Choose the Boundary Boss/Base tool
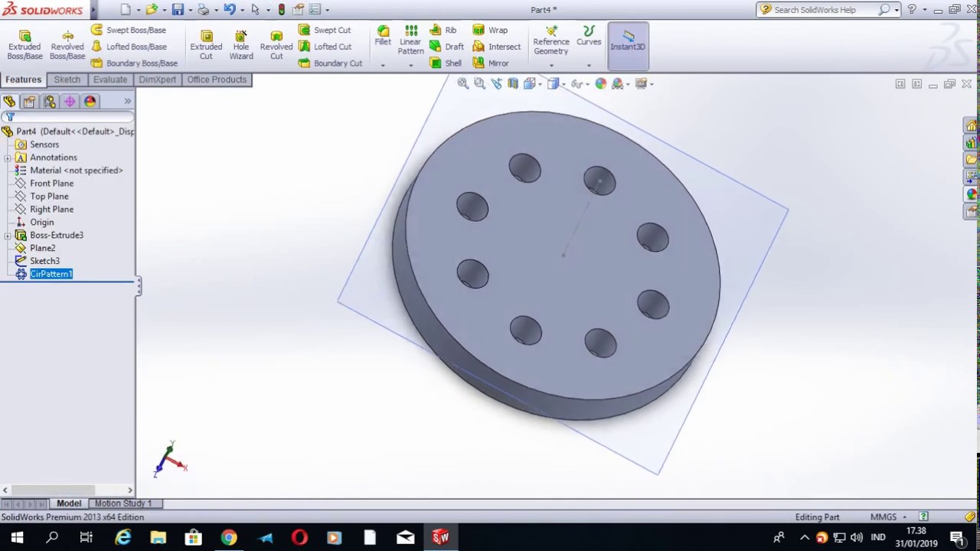This screenshot has height=551, width=980. point(133,64)
